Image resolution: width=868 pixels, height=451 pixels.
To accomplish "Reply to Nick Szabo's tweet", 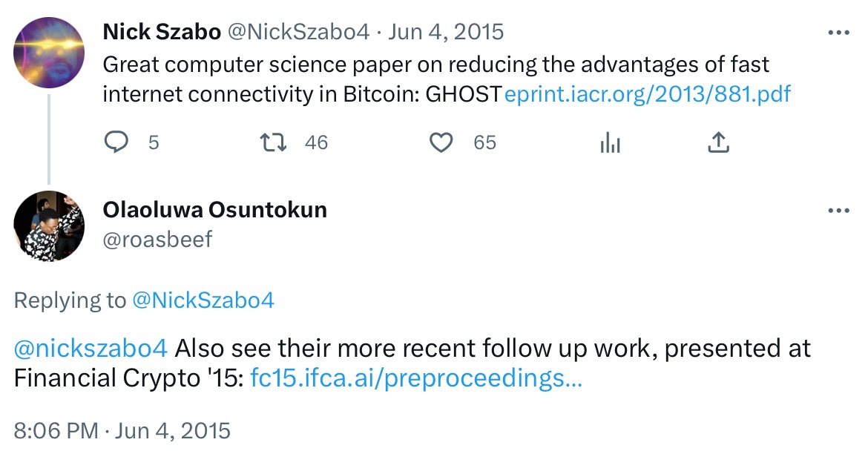I will tap(116, 142).
